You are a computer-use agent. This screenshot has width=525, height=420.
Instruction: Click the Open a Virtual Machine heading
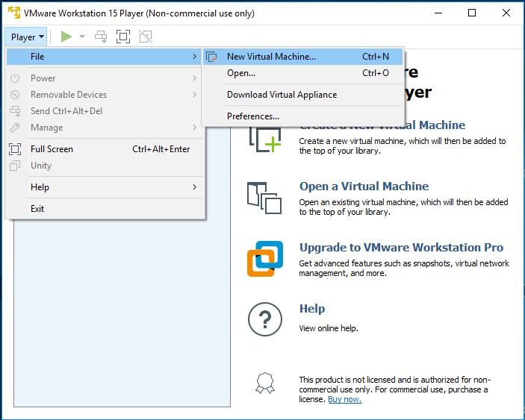click(364, 187)
